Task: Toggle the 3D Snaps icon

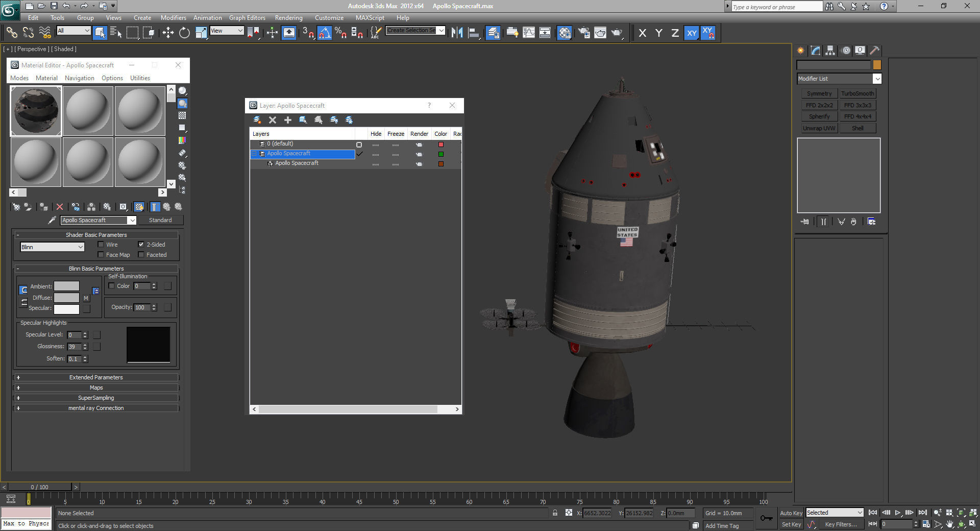Action: [x=308, y=33]
